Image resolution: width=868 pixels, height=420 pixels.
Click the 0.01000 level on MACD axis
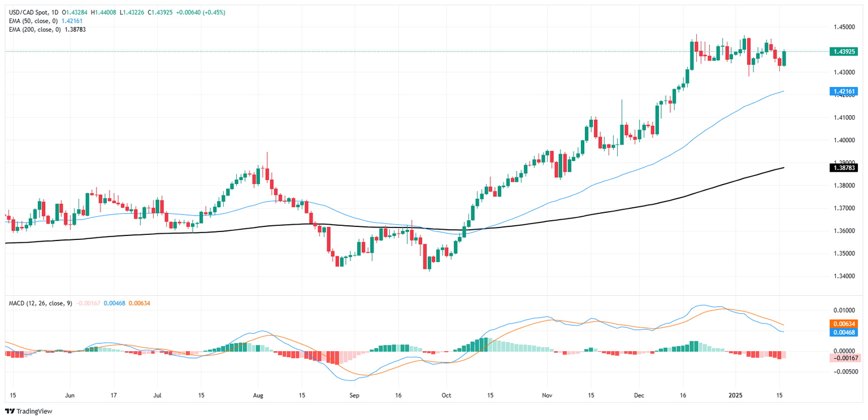[843, 310]
